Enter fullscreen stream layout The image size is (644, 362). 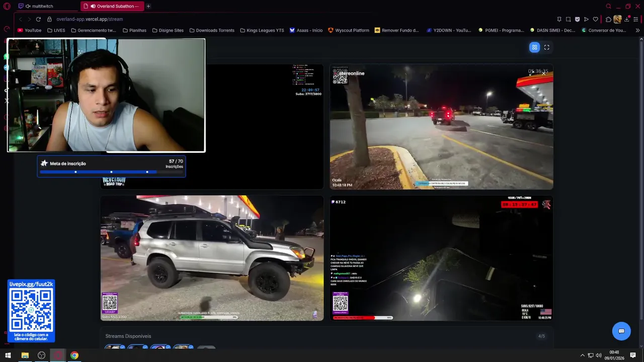(547, 47)
